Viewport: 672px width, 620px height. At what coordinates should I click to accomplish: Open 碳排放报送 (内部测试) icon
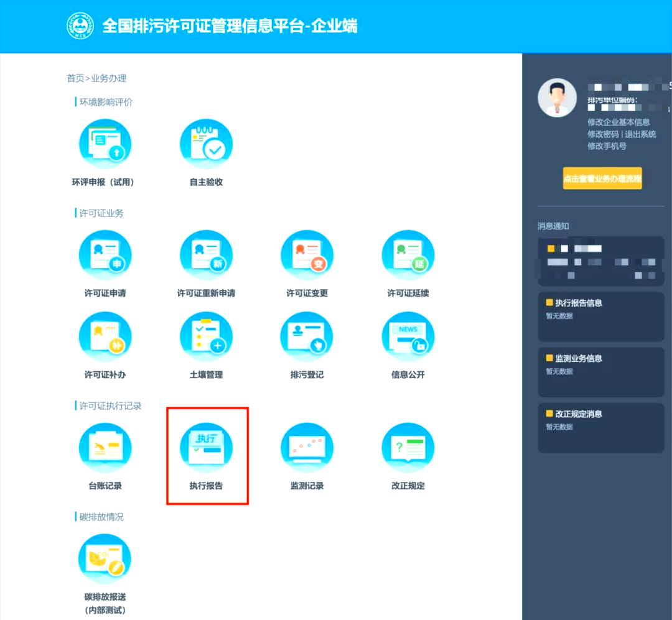click(105, 558)
